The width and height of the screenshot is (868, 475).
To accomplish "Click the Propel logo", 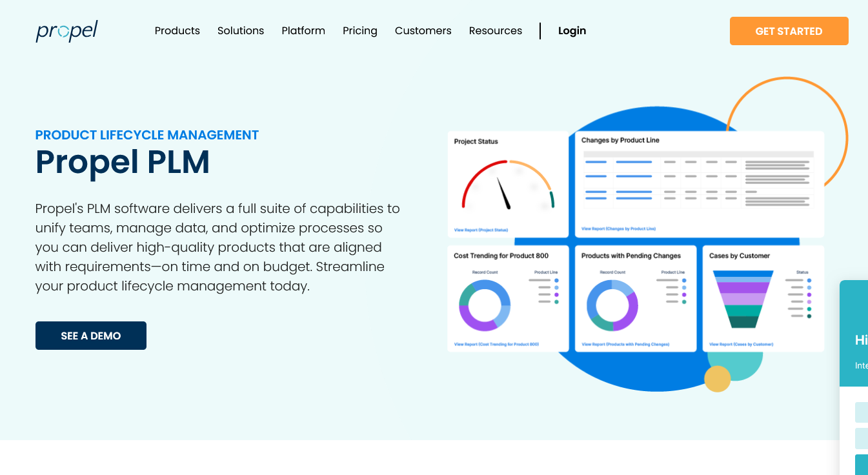I will pyautogui.click(x=66, y=31).
